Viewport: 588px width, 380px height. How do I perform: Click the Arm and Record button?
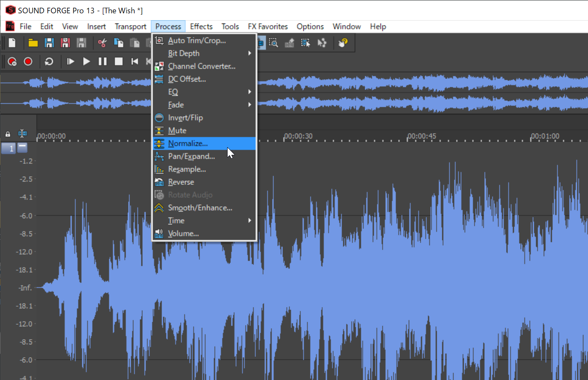click(12, 61)
